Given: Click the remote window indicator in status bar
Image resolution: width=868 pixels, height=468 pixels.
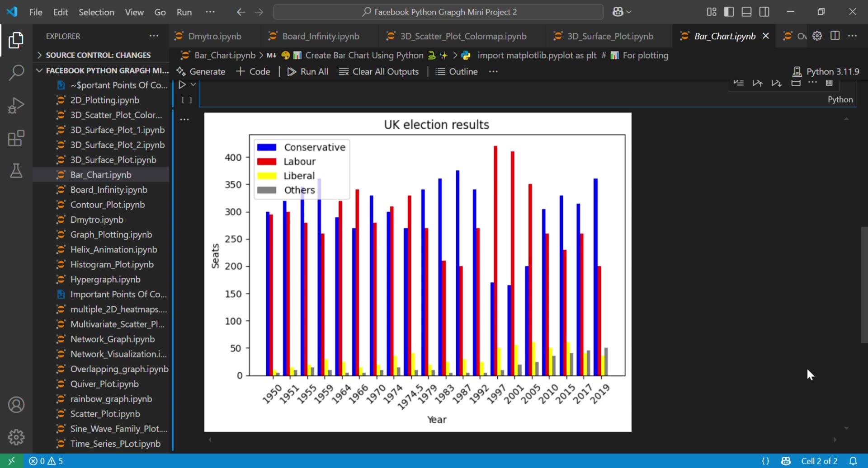Looking at the screenshot, I should 12,461.
